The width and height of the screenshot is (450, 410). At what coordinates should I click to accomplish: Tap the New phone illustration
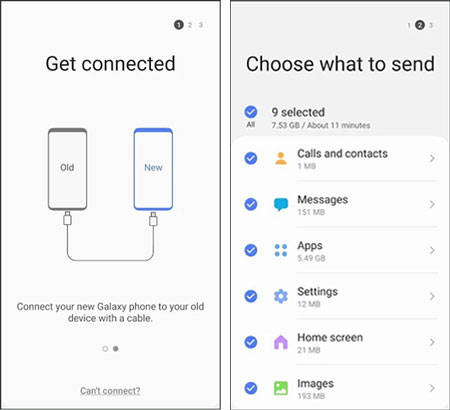(153, 169)
